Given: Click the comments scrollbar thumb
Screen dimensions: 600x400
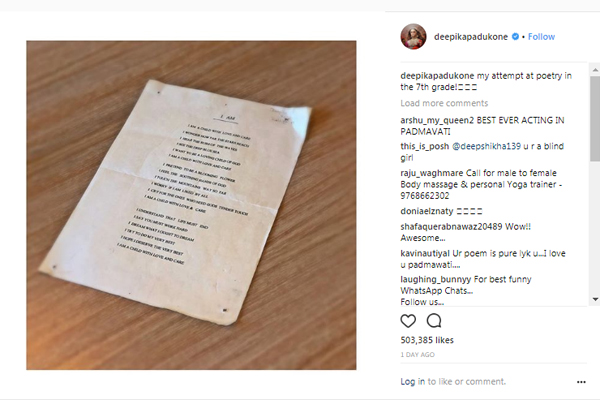Looking at the screenshot, I should 595,119.
